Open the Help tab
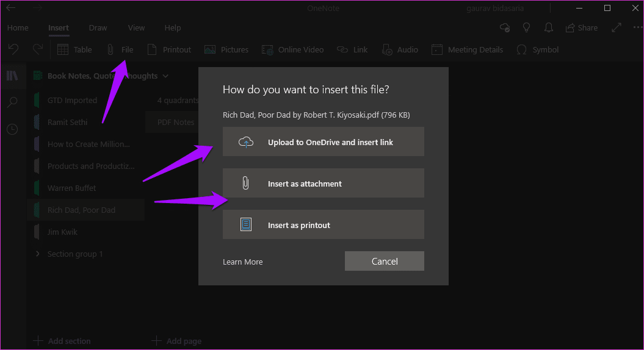 click(173, 27)
